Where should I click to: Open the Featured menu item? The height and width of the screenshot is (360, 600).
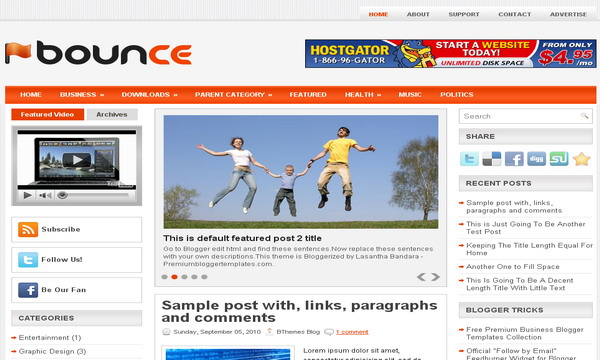[308, 94]
